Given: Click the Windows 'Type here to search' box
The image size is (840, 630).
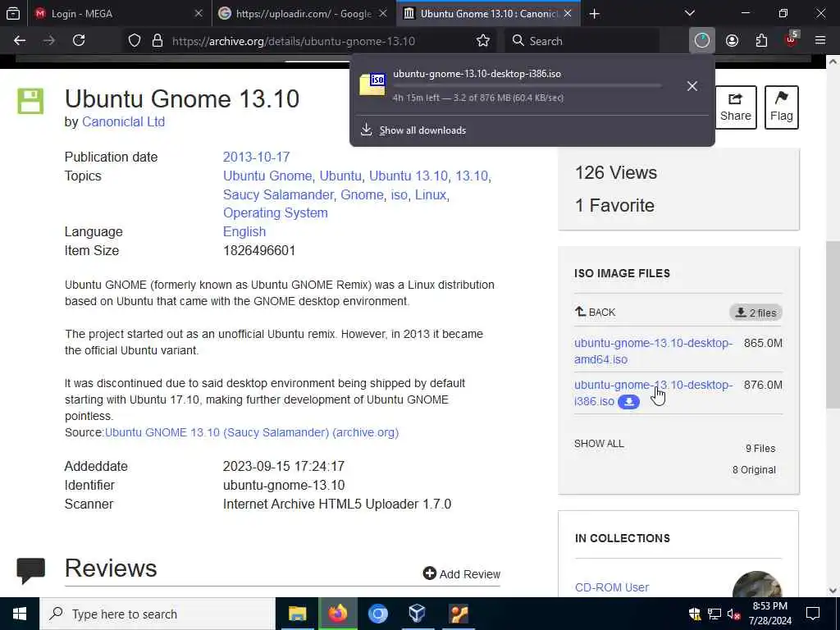Looking at the screenshot, I should pos(158,614).
